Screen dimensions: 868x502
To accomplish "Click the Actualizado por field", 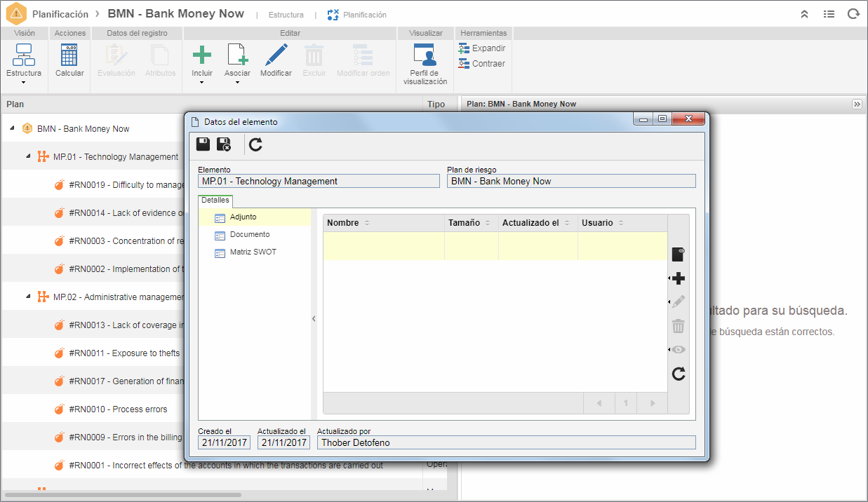I will click(x=506, y=442).
